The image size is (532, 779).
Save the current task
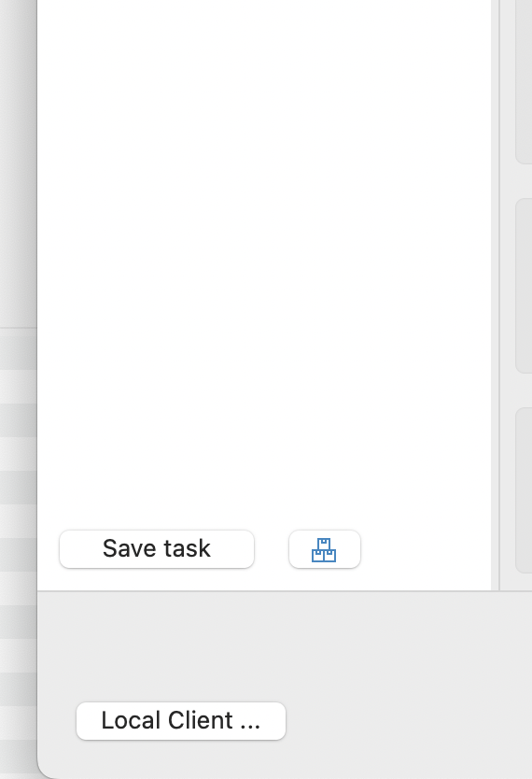click(157, 549)
